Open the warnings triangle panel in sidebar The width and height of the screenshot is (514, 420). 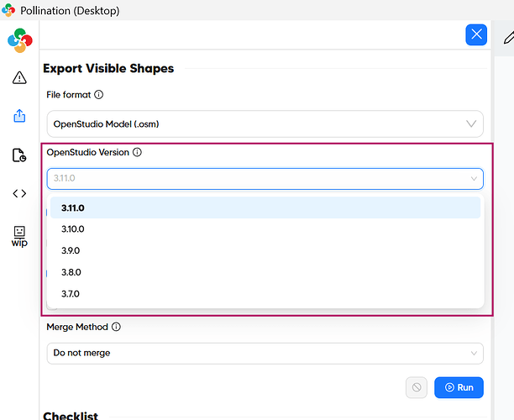pyautogui.click(x=19, y=78)
